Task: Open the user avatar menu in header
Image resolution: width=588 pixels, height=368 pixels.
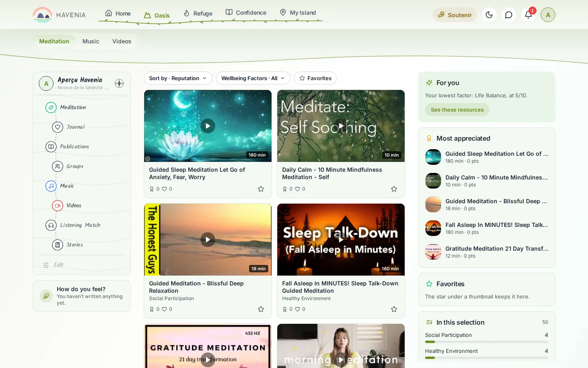Action: click(x=548, y=15)
